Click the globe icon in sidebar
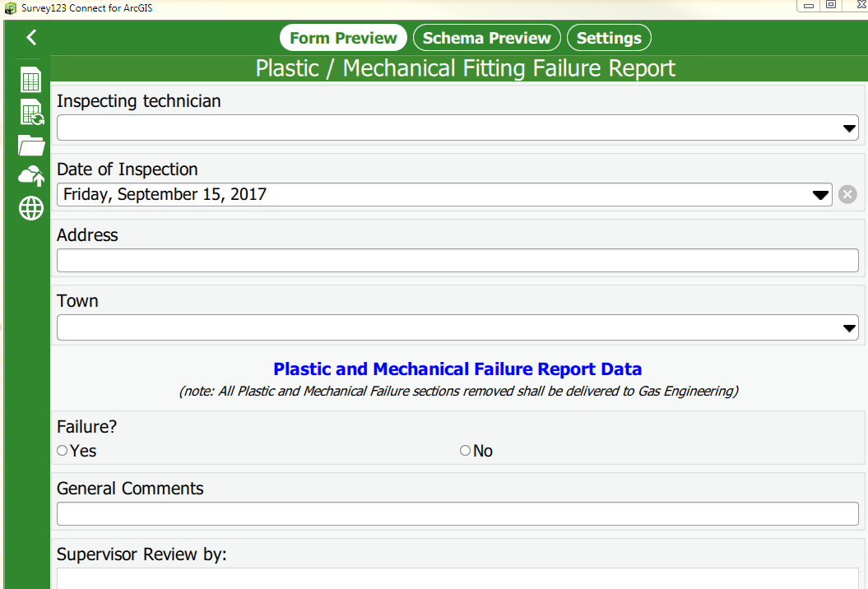This screenshot has width=868, height=589. [x=31, y=208]
